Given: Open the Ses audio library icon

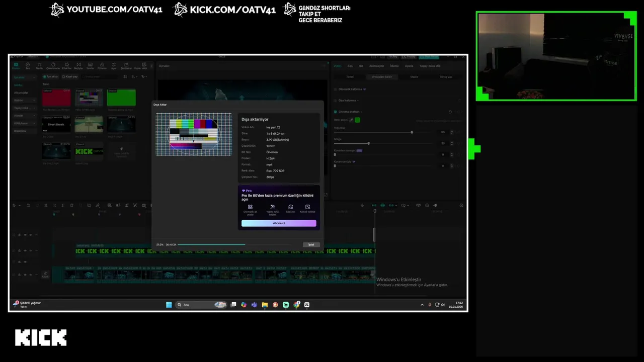Looking at the screenshot, I should 28,66.
